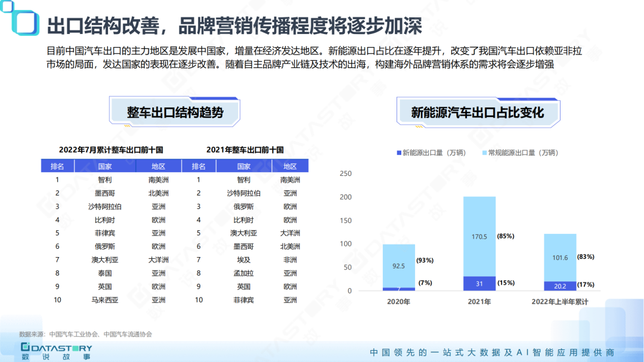644x362 pixels.
Task: Select the 泰国 cell in the table
Action: 105,273
